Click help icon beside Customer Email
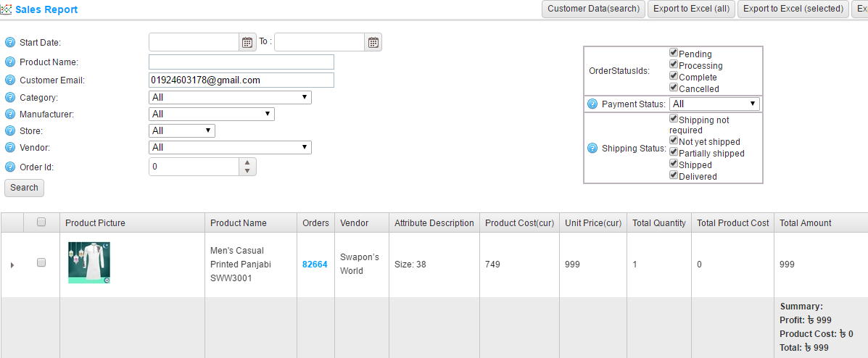The image size is (868, 358). [10, 80]
